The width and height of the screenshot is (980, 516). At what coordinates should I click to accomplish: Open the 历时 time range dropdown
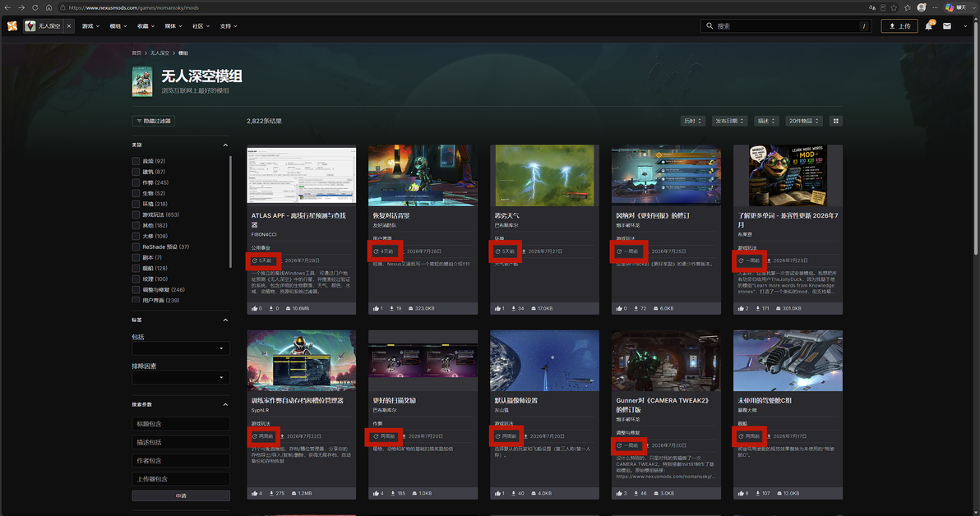[x=692, y=121]
